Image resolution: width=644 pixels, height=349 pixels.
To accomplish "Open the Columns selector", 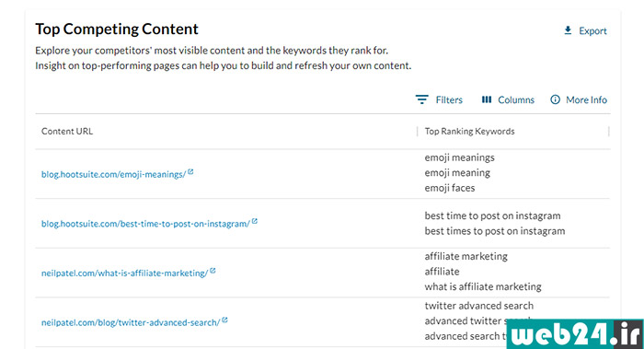I will 508,99.
